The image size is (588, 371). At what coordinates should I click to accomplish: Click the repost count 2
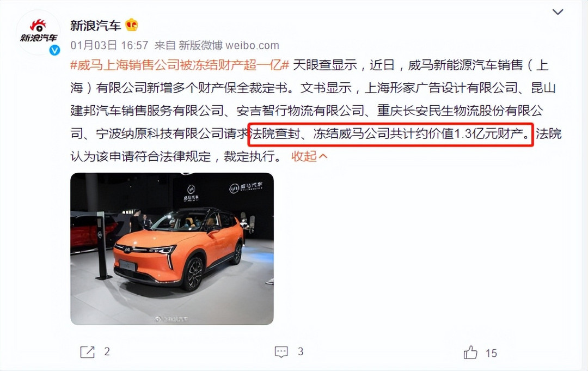point(107,351)
